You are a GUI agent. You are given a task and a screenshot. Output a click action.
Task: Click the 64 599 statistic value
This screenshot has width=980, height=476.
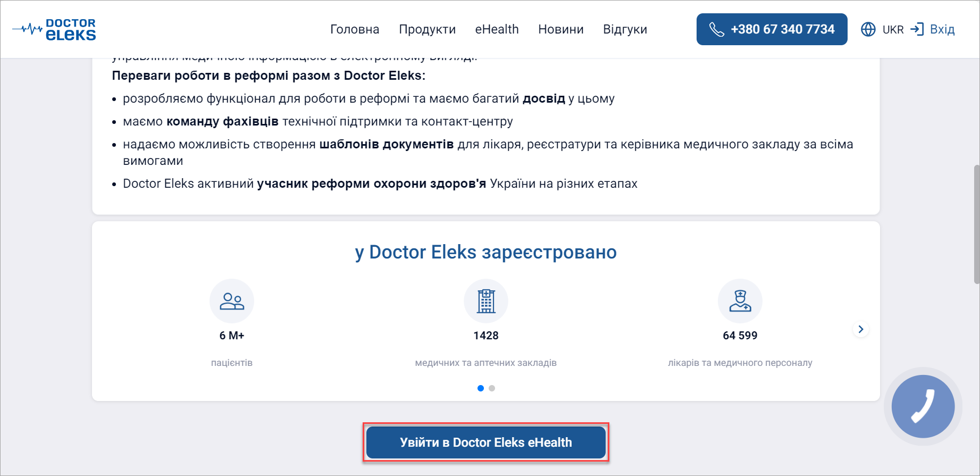(x=740, y=336)
